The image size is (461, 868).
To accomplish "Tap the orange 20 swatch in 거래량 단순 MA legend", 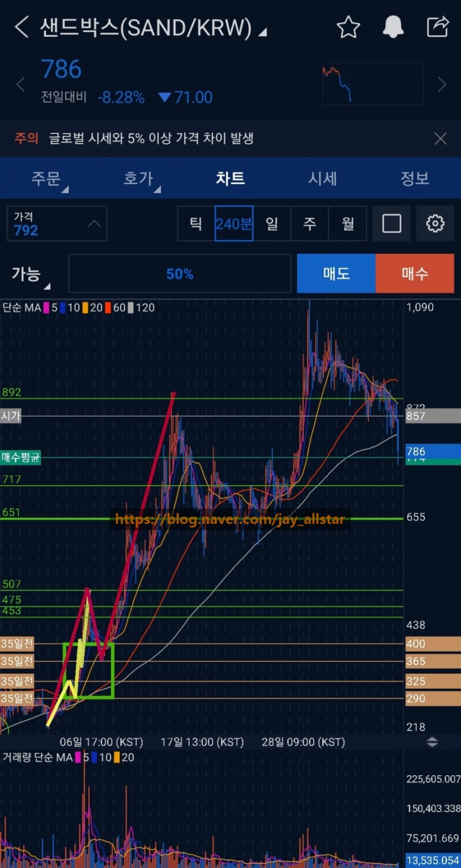I will pyautogui.click(x=117, y=757).
